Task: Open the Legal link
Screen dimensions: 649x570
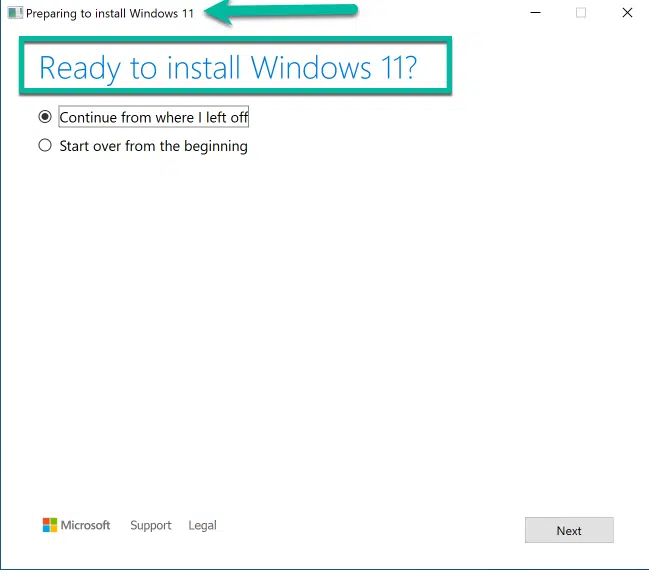Action: click(202, 525)
